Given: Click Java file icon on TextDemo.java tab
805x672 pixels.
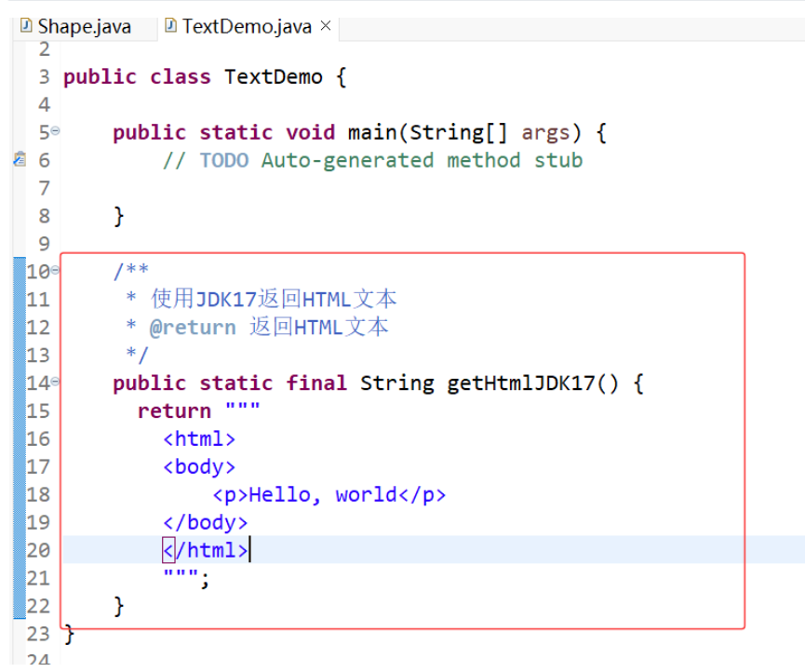Looking at the screenshot, I should (x=170, y=25).
